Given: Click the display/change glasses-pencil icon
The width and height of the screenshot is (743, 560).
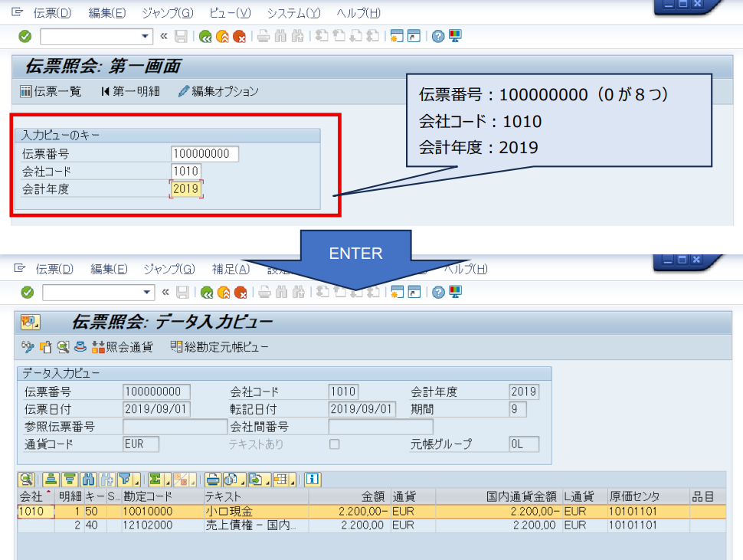Looking at the screenshot, I should tap(28, 347).
